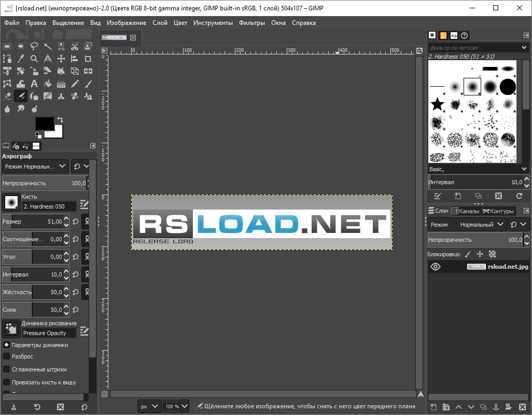The height and width of the screenshot is (415, 532).
Task: Open the Фильтры menu
Action: 251,23
